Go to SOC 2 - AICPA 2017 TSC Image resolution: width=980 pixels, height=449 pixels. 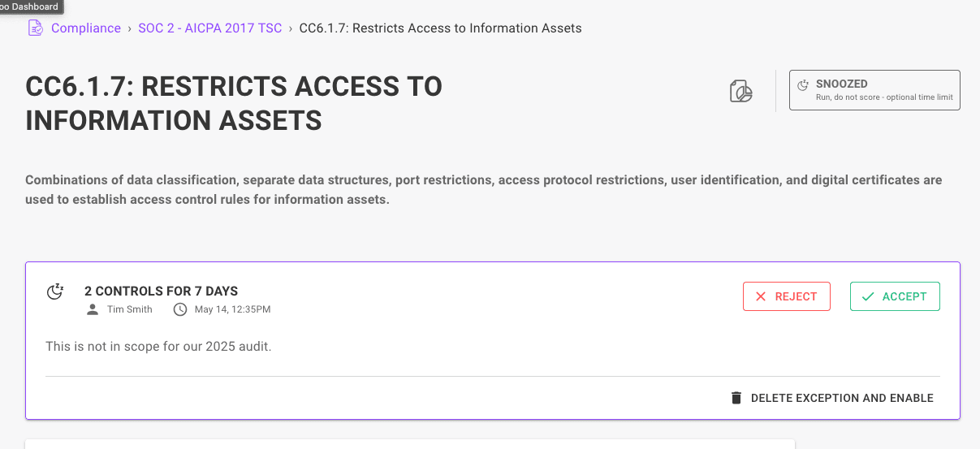coord(209,28)
